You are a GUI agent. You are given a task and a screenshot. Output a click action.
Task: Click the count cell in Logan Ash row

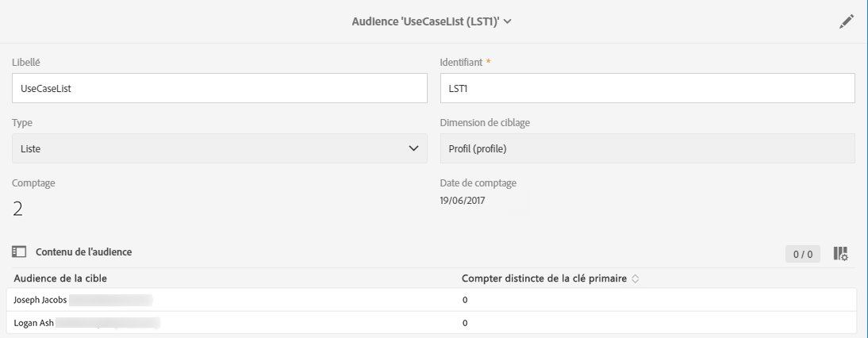[x=465, y=323]
